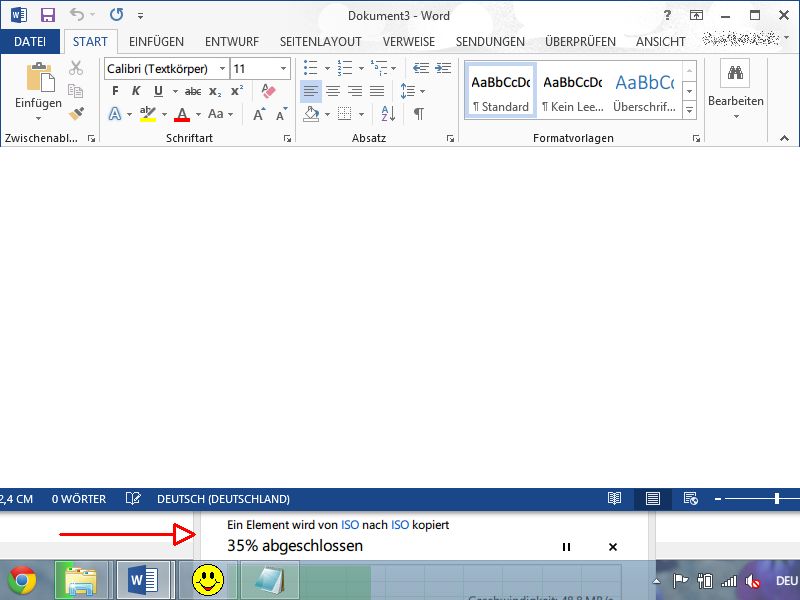Image resolution: width=800 pixels, height=600 pixels.
Task: Click the zoom slider handle
Action: [x=777, y=498]
